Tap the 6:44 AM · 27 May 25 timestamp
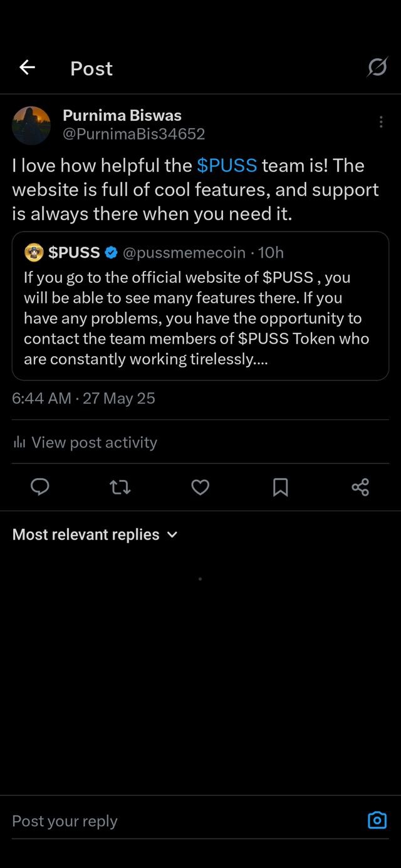The height and width of the screenshot is (868, 401). tap(83, 398)
